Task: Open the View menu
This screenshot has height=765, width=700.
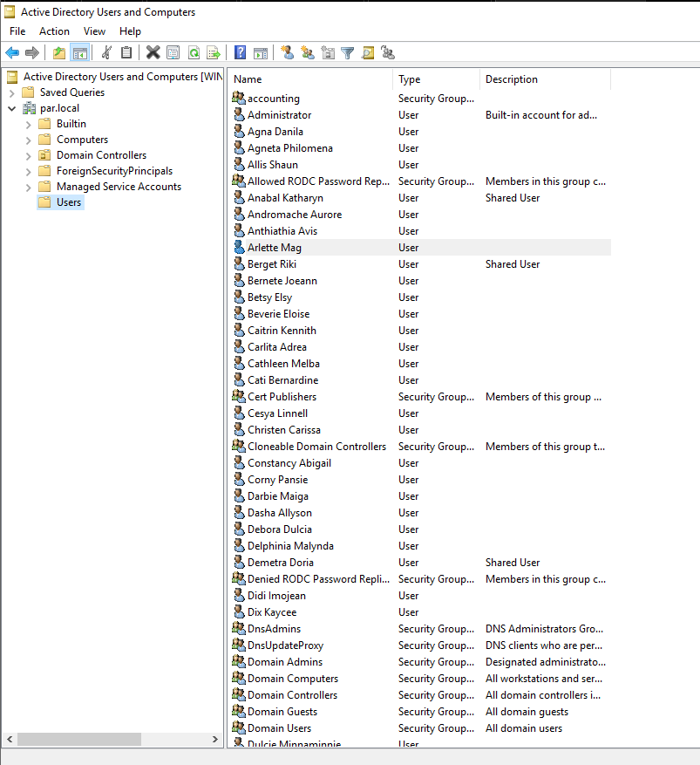Action: click(x=94, y=31)
